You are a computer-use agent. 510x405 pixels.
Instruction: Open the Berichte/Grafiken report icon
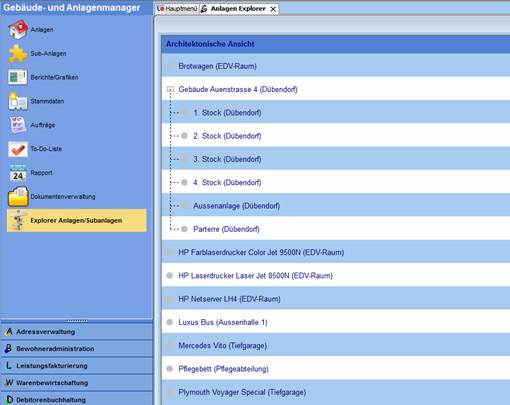[18, 77]
